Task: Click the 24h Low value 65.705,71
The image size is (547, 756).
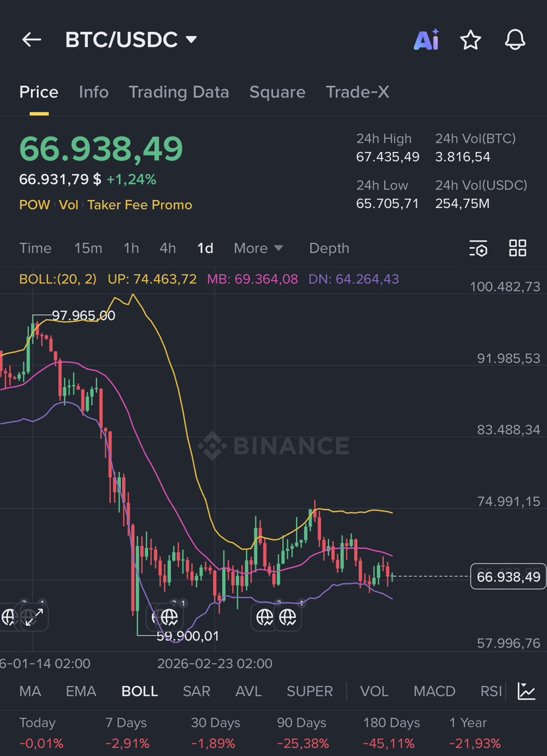Action: [388, 204]
